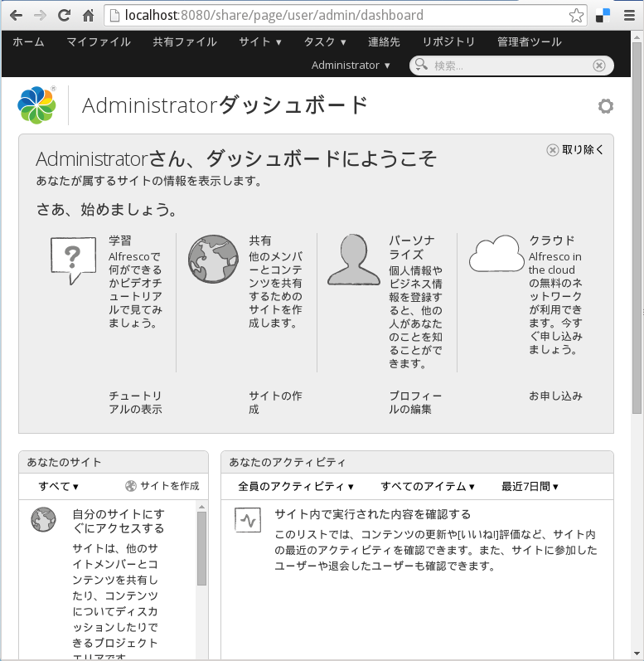
Task: Open the すべて sites filter dropdown
Action: click(58, 487)
